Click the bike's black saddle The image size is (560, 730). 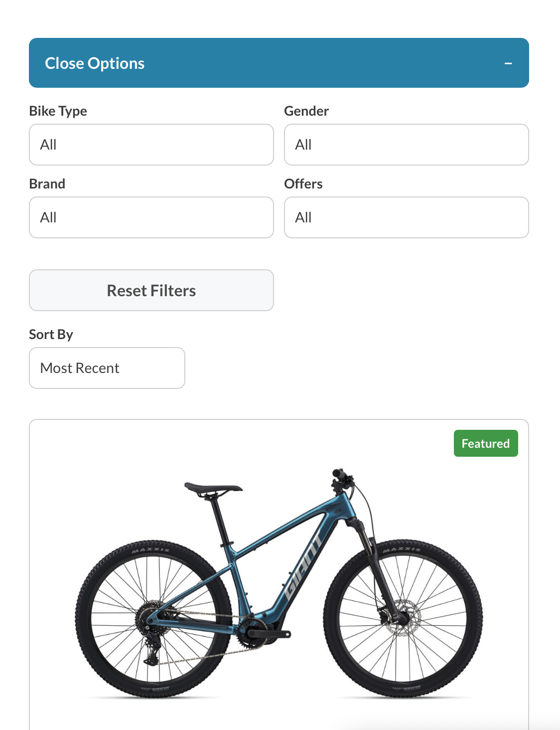213,488
